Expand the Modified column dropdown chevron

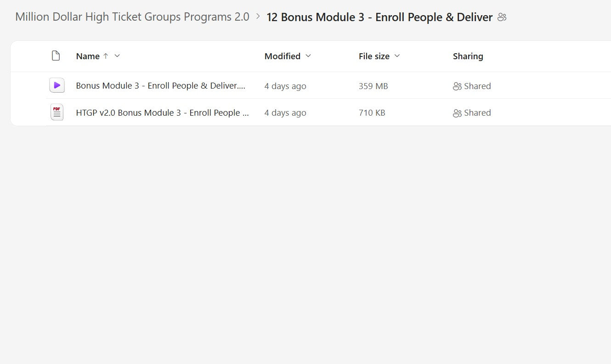308,56
